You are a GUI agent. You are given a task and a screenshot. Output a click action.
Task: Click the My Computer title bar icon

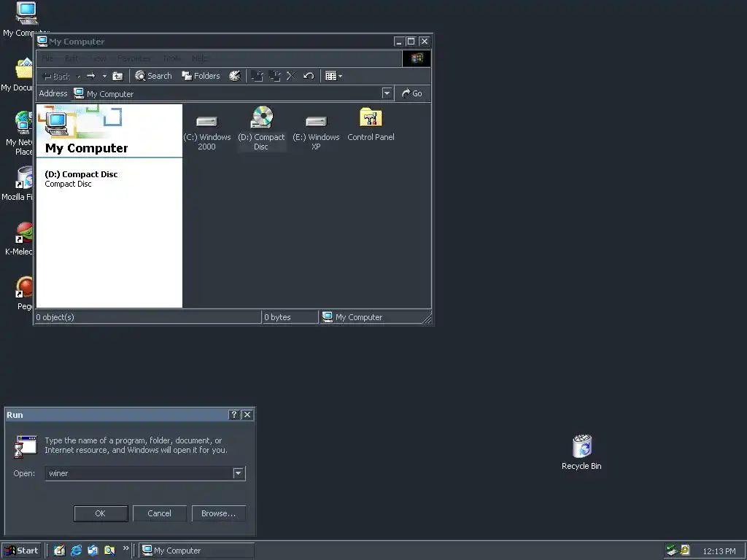42,42
